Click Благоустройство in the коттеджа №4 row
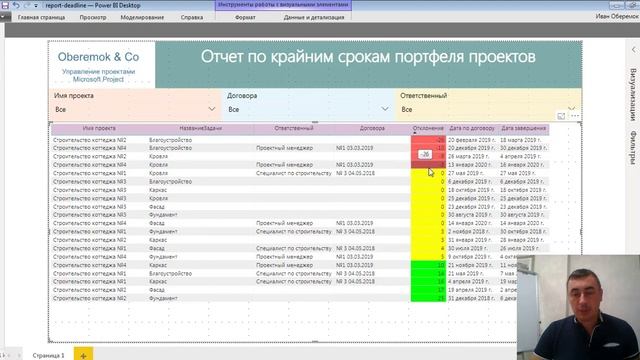 click(x=170, y=148)
